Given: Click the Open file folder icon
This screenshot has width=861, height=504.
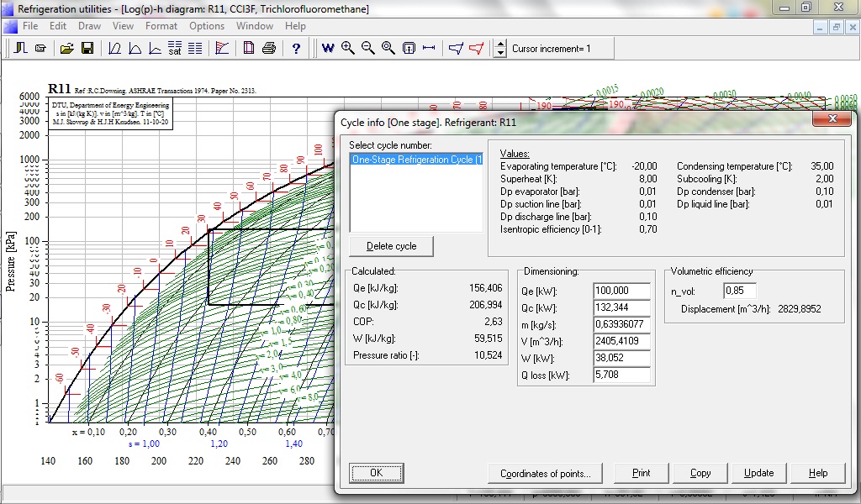Looking at the screenshot, I should pyautogui.click(x=67, y=49).
